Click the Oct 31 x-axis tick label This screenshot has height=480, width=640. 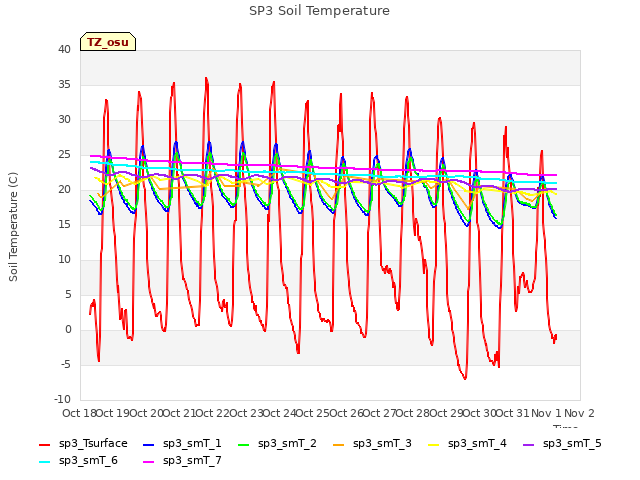click(x=513, y=413)
